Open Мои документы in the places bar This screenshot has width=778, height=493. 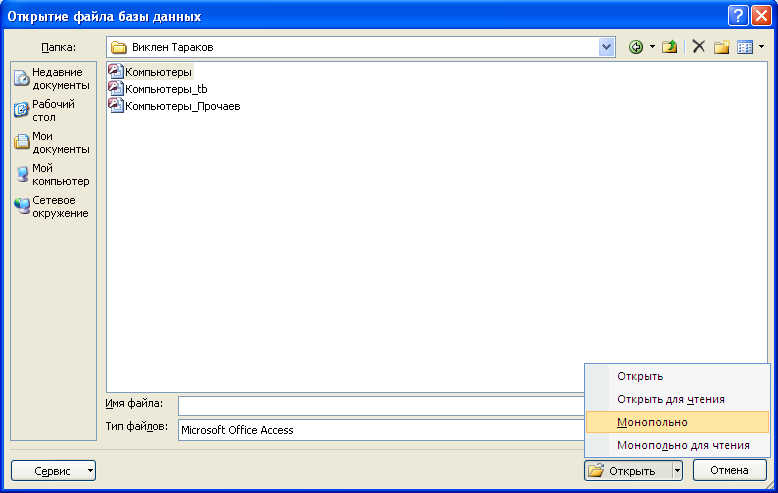point(53,142)
